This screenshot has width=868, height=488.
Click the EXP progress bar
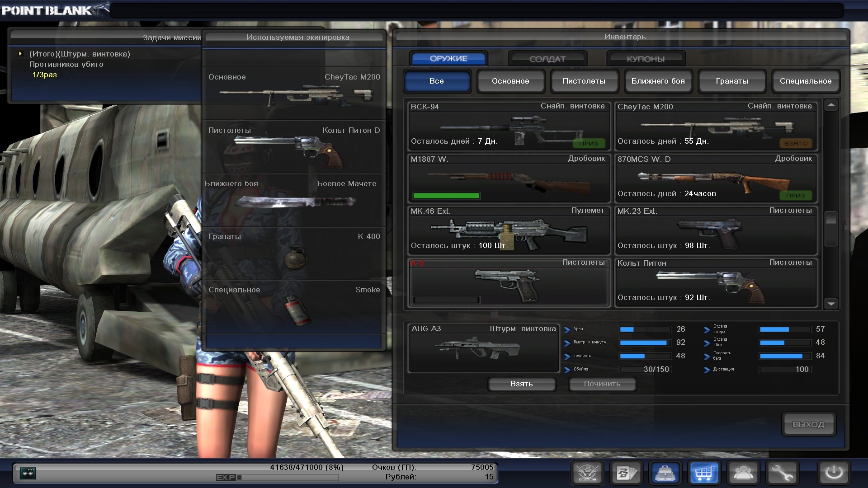pyautogui.click(x=278, y=477)
